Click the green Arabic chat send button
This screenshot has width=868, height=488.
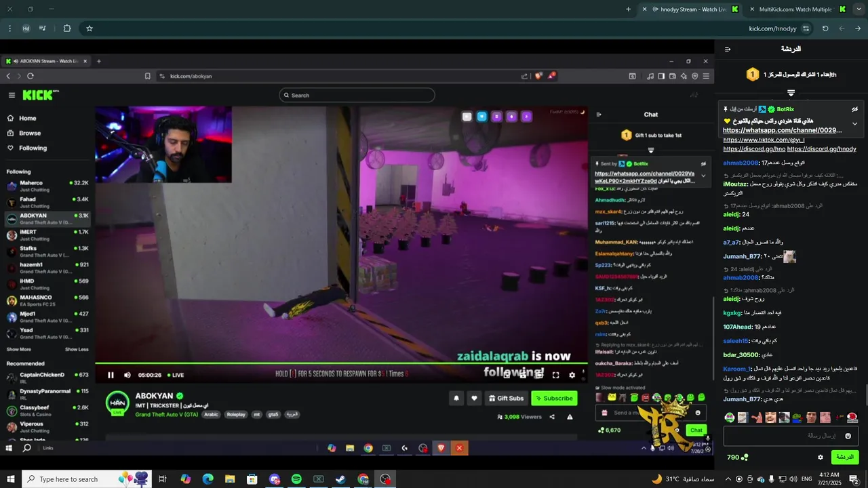pyautogui.click(x=844, y=457)
